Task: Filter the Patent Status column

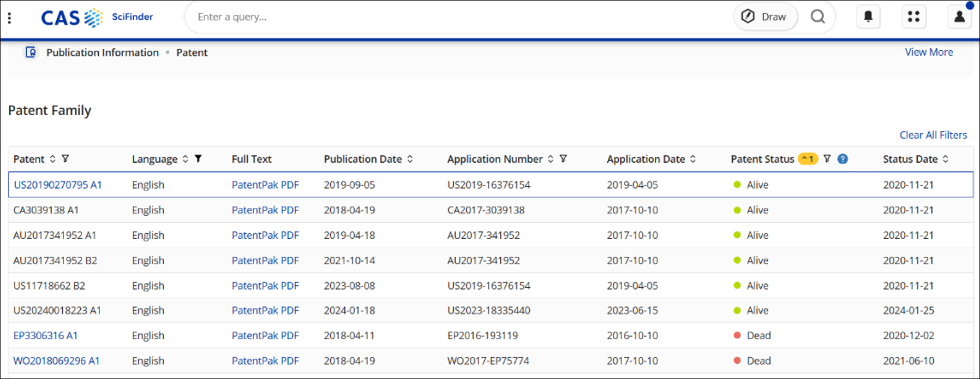Action: (827, 159)
